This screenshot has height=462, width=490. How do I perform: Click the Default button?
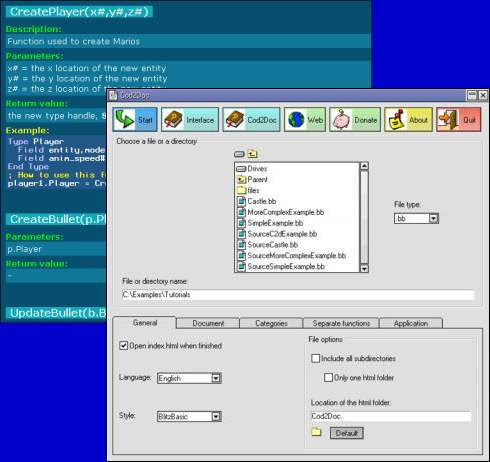347,433
